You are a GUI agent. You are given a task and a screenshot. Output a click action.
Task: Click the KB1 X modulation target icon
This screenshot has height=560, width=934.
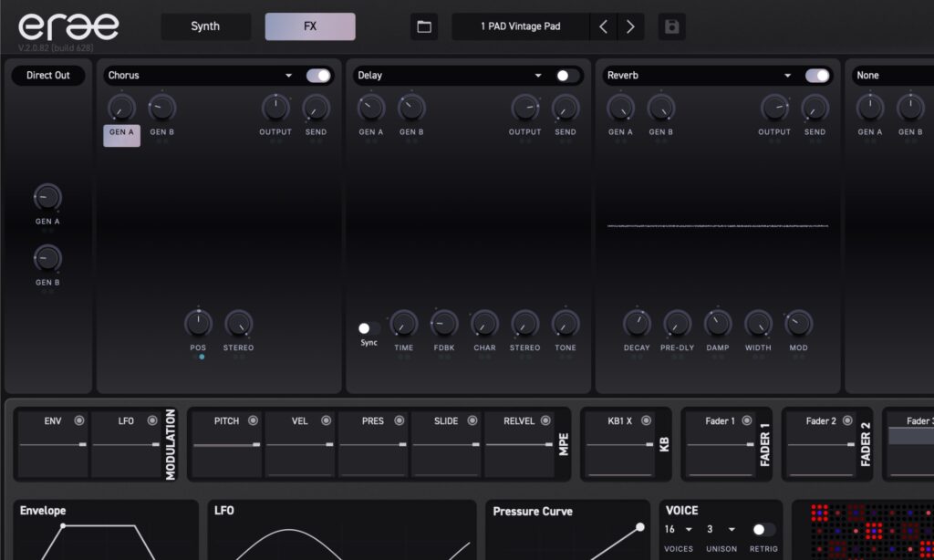[x=647, y=420]
